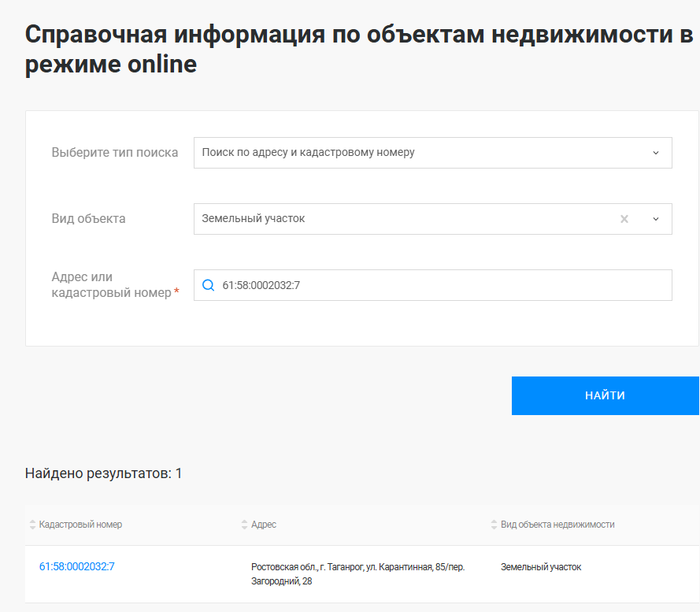The width and height of the screenshot is (700, 612).
Task: Click the 'Вид объекта' field label
Action: pos(88,219)
